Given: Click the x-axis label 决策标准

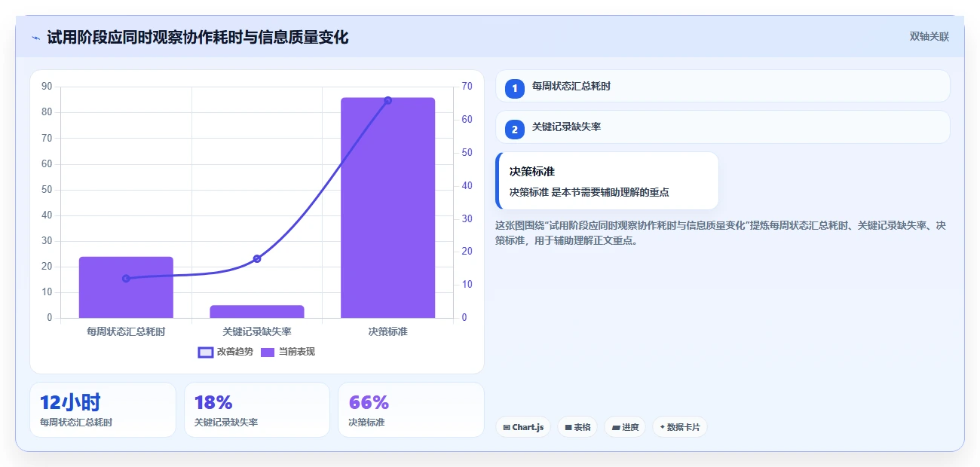Looking at the screenshot, I should (x=387, y=331).
